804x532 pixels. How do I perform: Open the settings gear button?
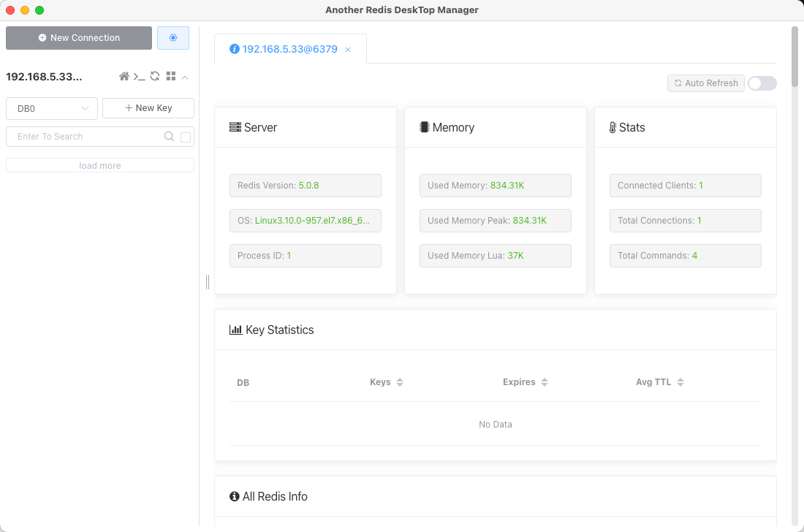click(x=173, y=38)
